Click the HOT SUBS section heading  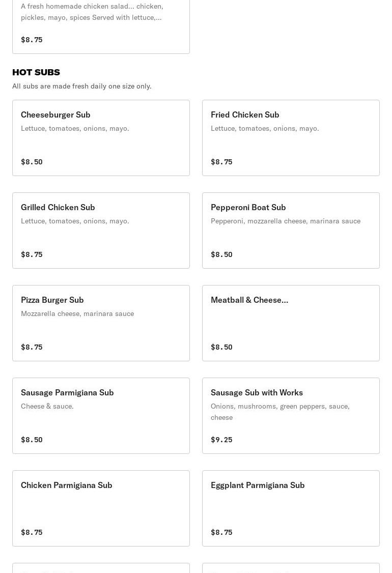[x=36, y=72]
